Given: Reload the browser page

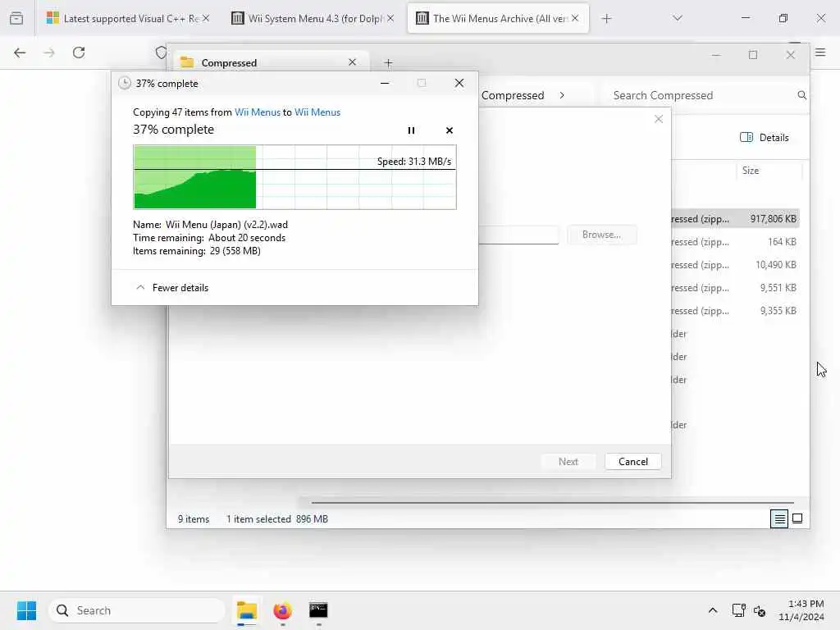Looking at the screenshot, I should (x=79, y=52).
